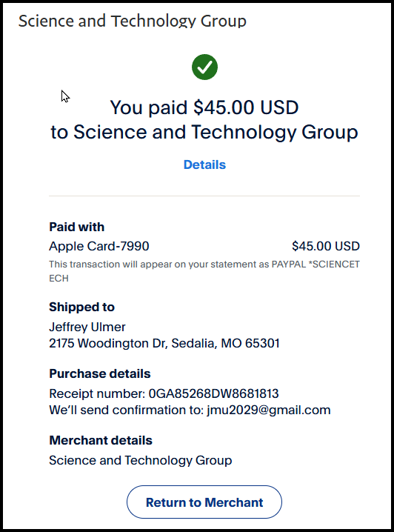The height and width of the screenshot is (532, 394).
Task: Open the Details link
Action: pyautogui.click(x=204, y=164)
